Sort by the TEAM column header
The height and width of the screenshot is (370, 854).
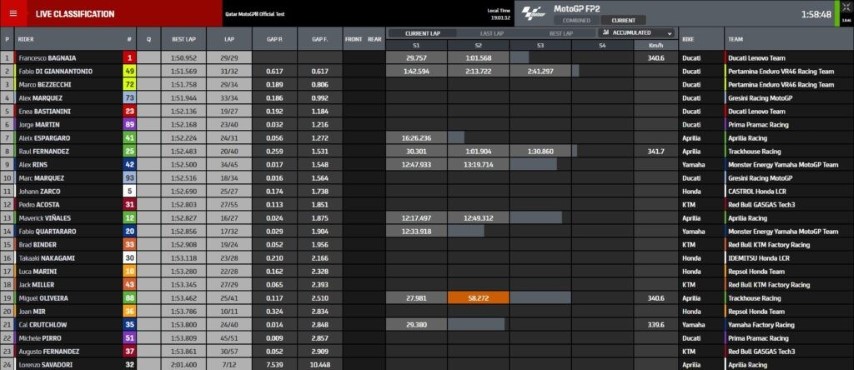[789, 39]
